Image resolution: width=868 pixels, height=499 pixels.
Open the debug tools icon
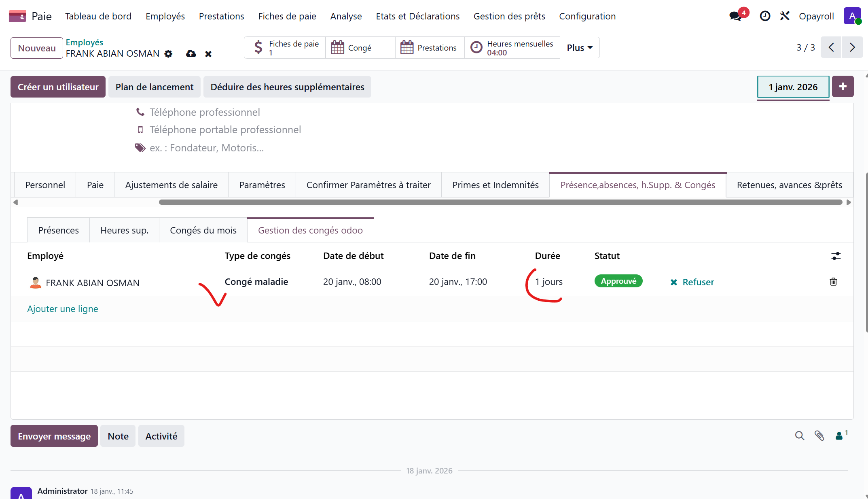point(785,16)
